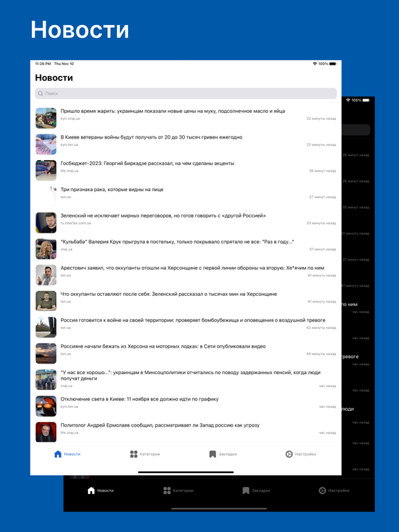The width and height of the screenshot is (399, 532).
Task: Open the Настройки tab label in dark window
Action: 339,490
